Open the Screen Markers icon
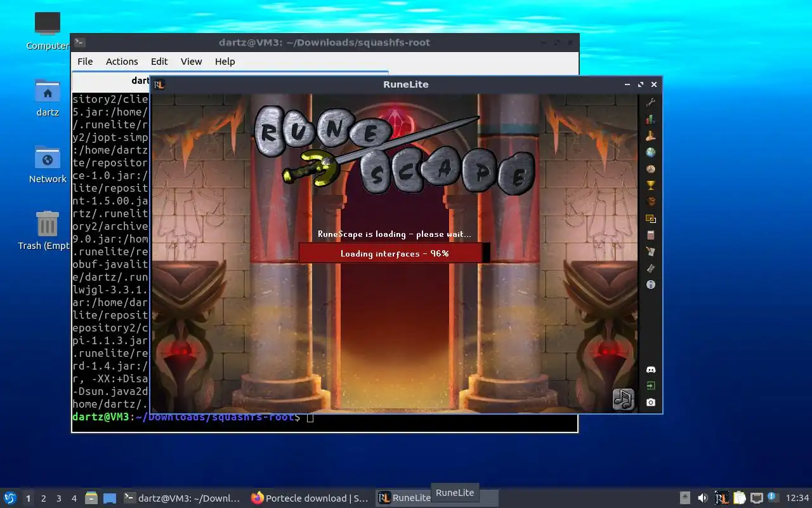 tap(650, 218)
